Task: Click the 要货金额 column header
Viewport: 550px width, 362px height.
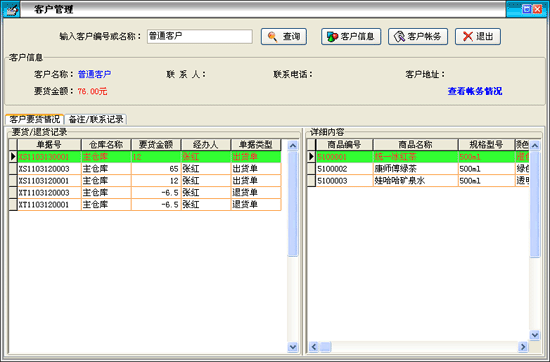Action: click(156, 145)
